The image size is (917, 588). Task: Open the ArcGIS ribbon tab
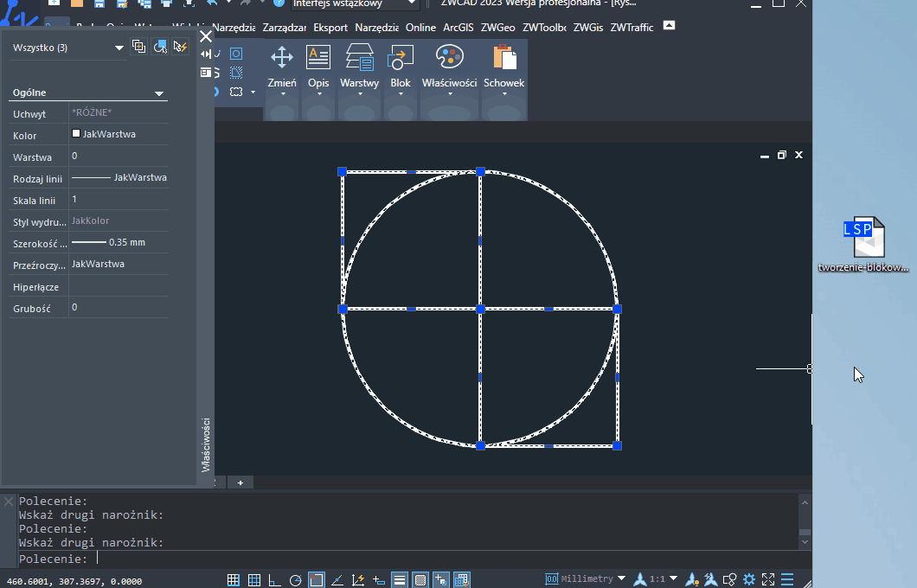[x=458, y=28]
